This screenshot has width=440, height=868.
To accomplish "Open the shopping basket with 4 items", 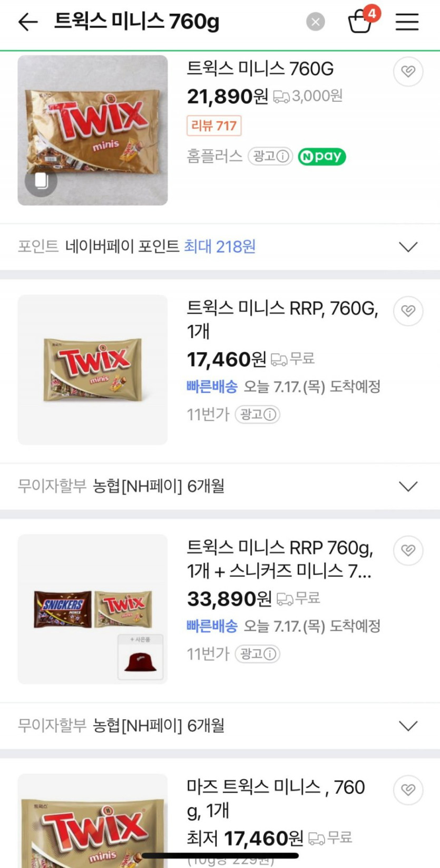I will pos(361,21).
